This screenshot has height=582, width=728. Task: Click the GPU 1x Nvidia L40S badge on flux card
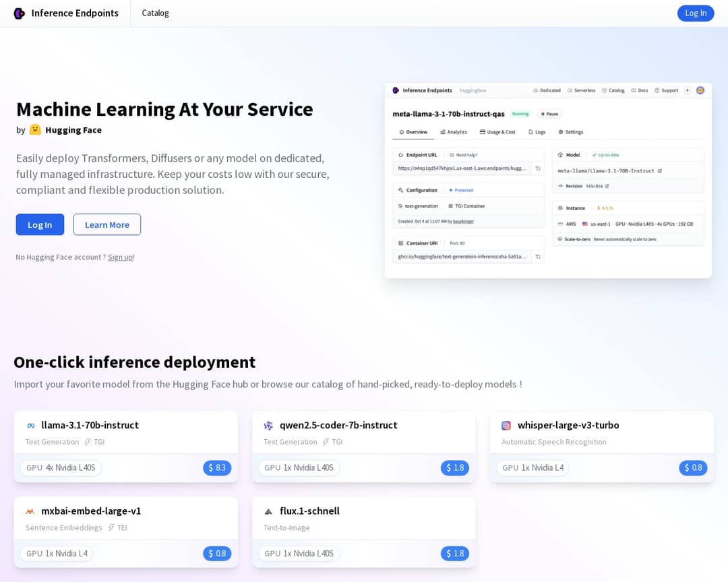click(299, 554)
